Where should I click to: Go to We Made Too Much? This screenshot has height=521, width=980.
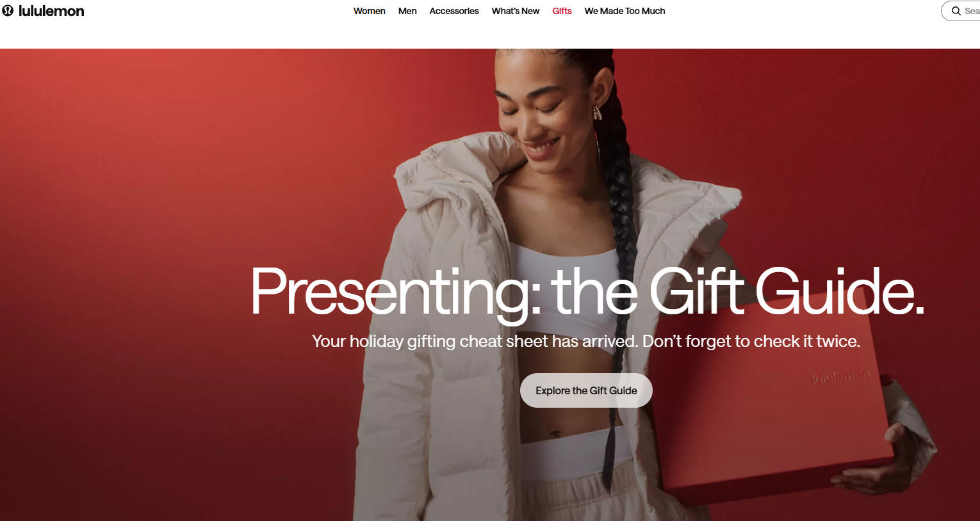coord(625,11)
